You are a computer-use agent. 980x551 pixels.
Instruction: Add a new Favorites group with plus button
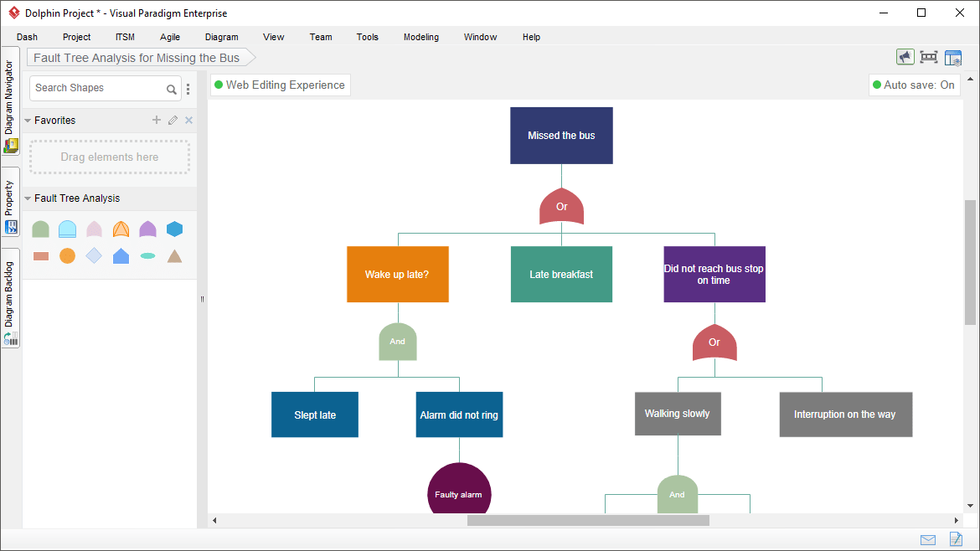(x=156, y=120)
